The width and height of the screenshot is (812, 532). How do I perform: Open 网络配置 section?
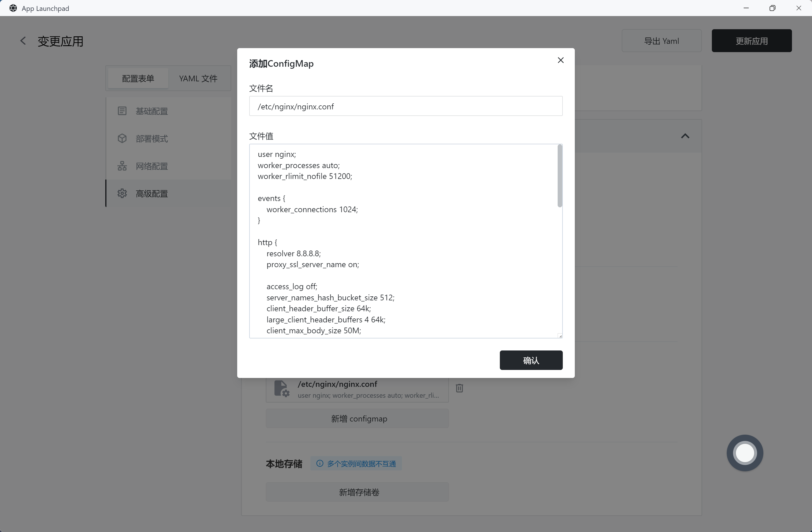(169, 166)
